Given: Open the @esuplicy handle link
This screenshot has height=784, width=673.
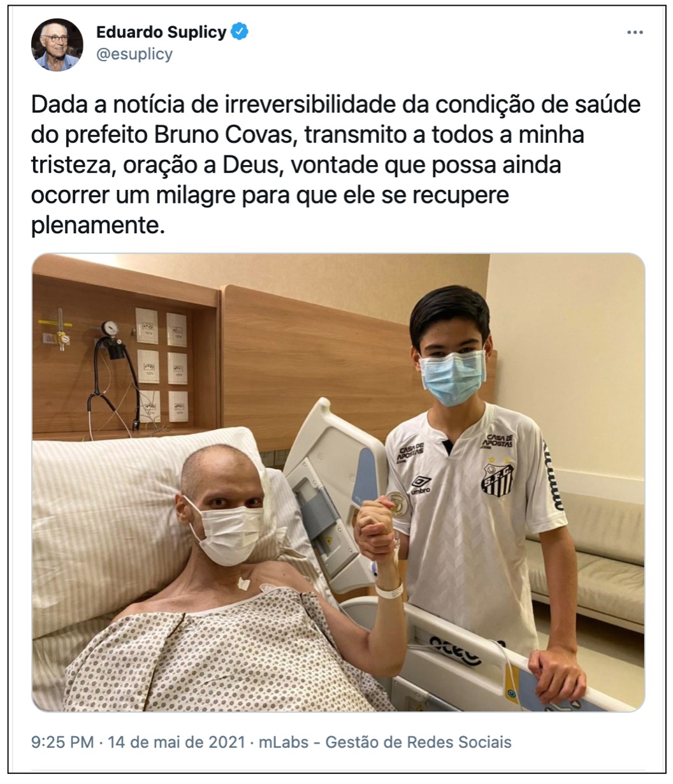Looking at the screenshot, I should click(x=134, y=54).
